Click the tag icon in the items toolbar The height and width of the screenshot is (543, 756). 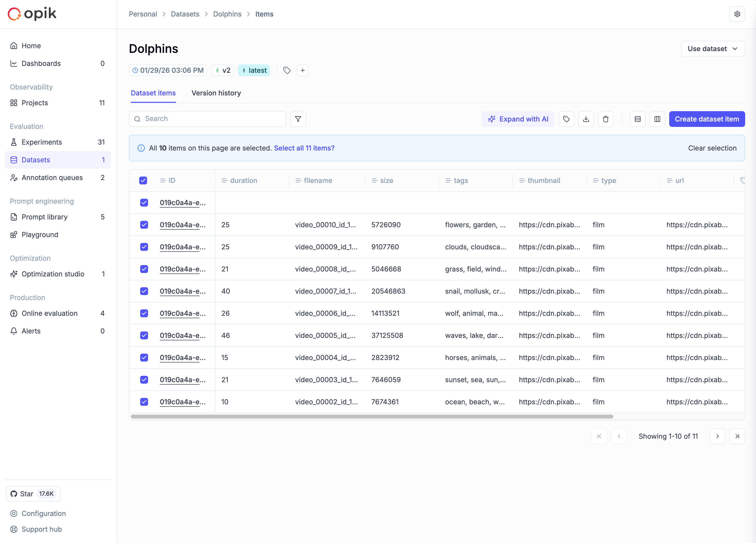pyautogui.click(x=566, y=119)
